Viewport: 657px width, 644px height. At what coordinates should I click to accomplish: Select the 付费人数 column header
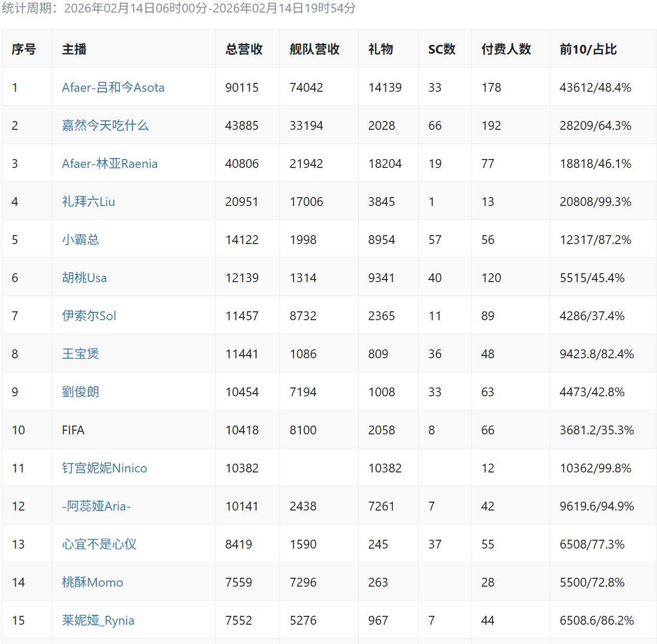[506, 50]
